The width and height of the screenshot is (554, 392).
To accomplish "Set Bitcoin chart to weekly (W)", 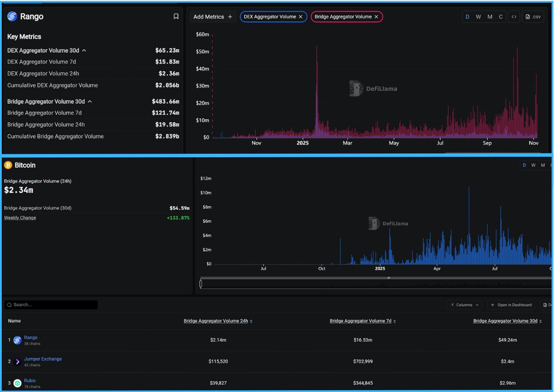I will pos(534,165).
